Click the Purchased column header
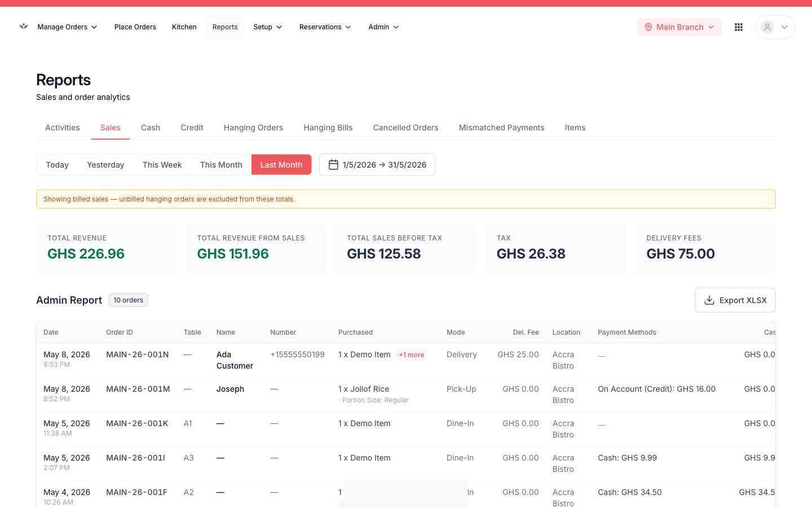 tap(355, 332)
